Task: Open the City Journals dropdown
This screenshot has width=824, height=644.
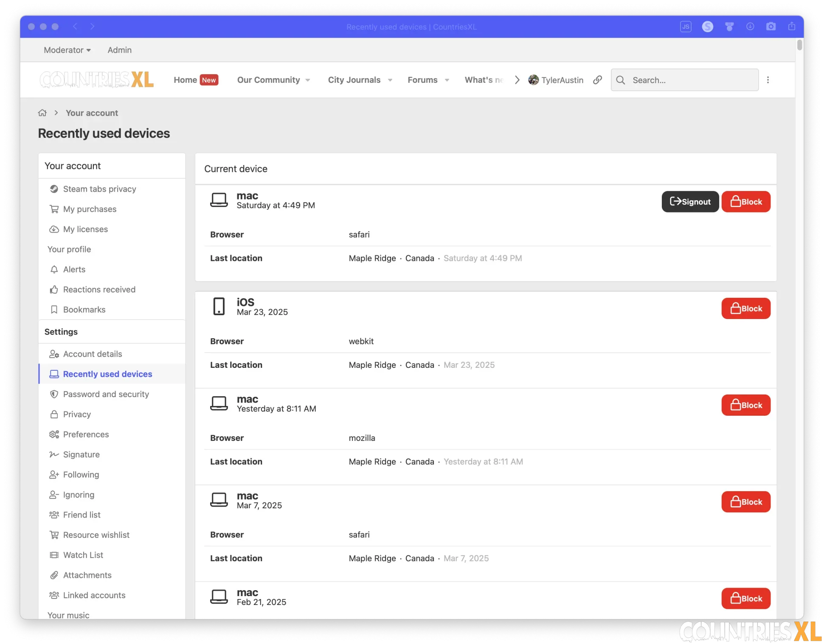Action: (360, 80)
